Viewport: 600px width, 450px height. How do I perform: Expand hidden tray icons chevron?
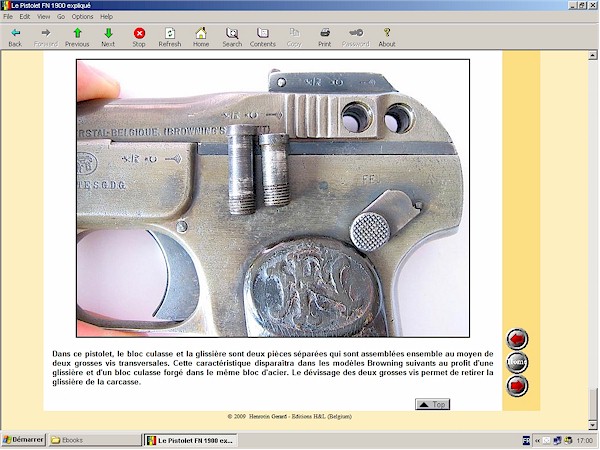537,441
